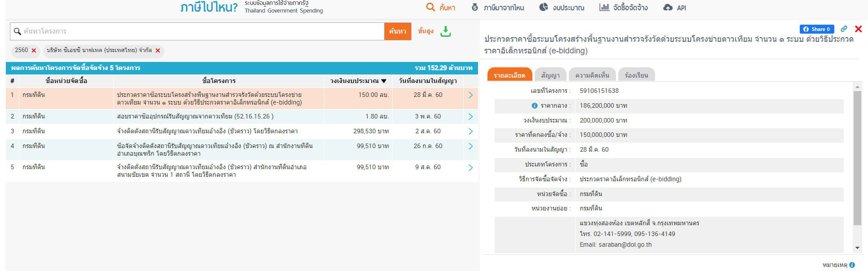Open ภาษีมาจากไหน in the top navigation
The width and height of the screenshot is (868, 271).
[x=498, y=8]
